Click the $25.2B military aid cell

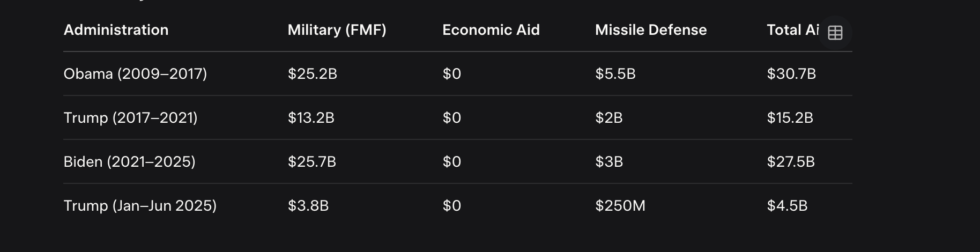[313, 74]
